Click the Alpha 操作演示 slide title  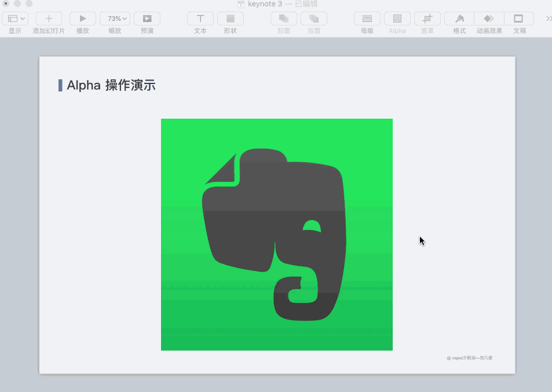click(111, 85)
